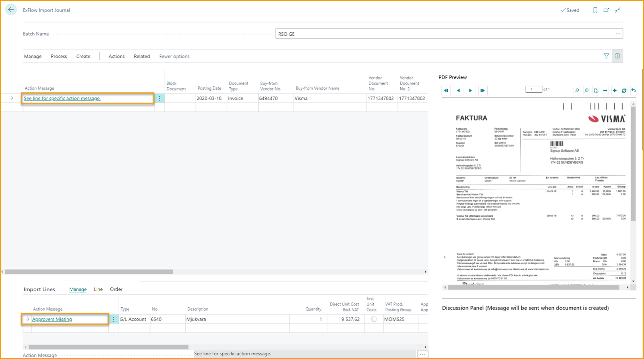
Task: Open the Related menu
Action: (142, 56)
